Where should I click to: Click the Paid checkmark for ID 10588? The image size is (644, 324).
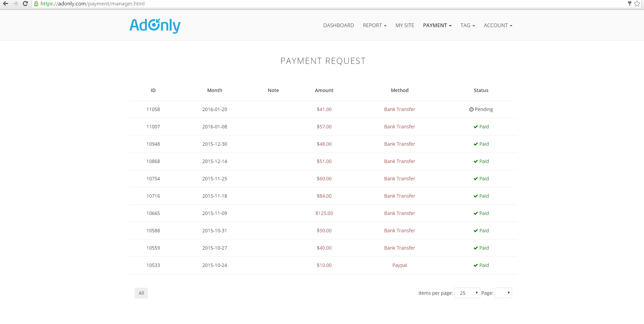(x=476, y=231)
